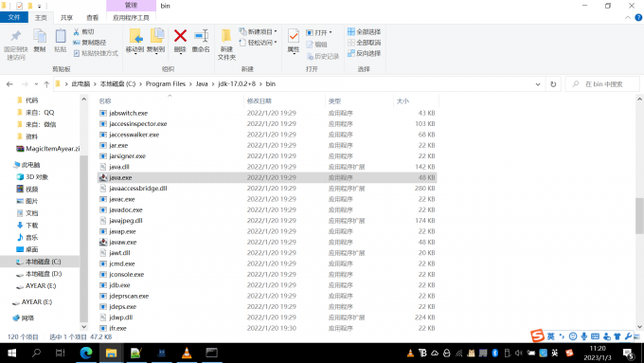Navigate to Java in breadcrumb
Image resolution: width=644 pixels, height=363 pixels.
(x=202, y=83)
